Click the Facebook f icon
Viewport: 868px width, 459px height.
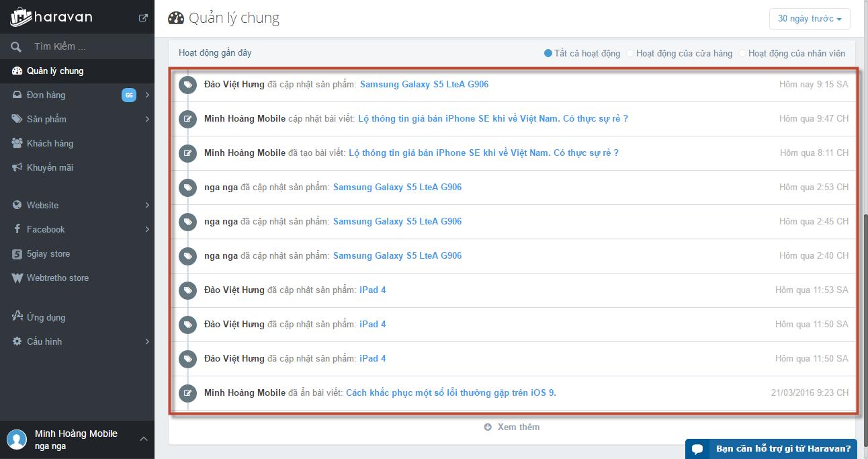[17, 229]
